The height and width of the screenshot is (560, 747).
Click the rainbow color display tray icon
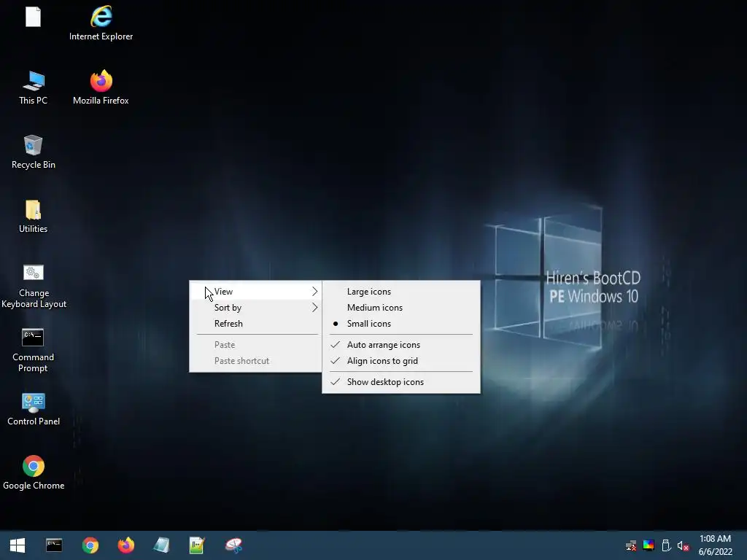649,545
